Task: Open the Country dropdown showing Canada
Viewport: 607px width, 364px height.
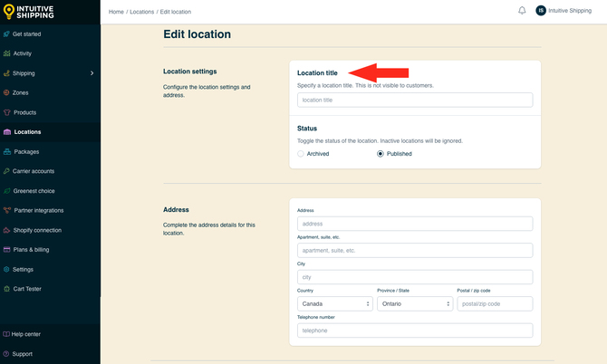Action: pos(335,303)
